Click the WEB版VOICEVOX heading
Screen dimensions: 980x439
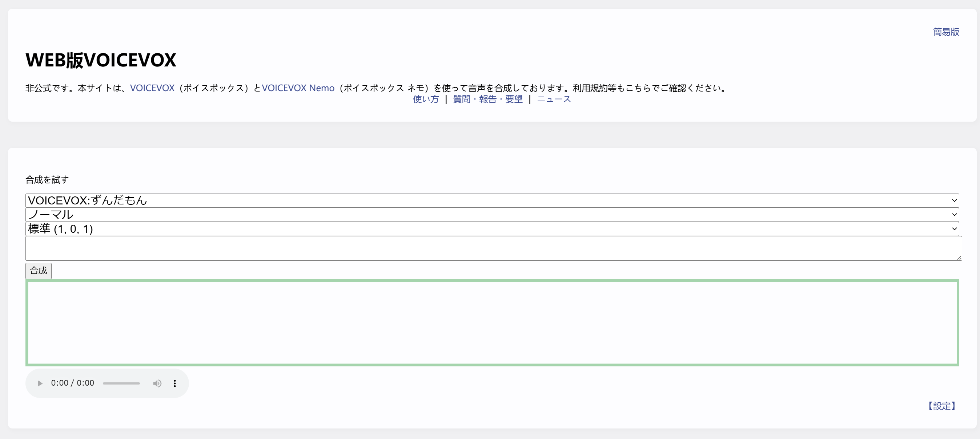tap(101, 60)
